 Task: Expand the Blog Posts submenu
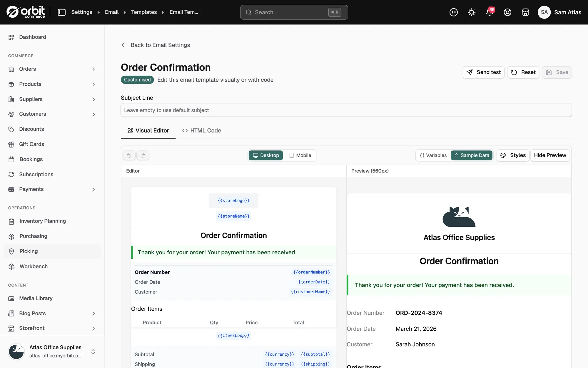(x=93, y=314)
